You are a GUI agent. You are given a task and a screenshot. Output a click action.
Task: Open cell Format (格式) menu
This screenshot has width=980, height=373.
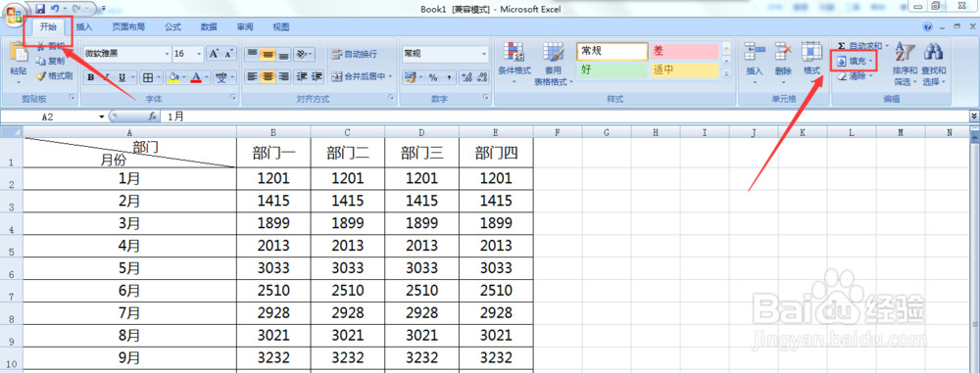coord(811,63)
